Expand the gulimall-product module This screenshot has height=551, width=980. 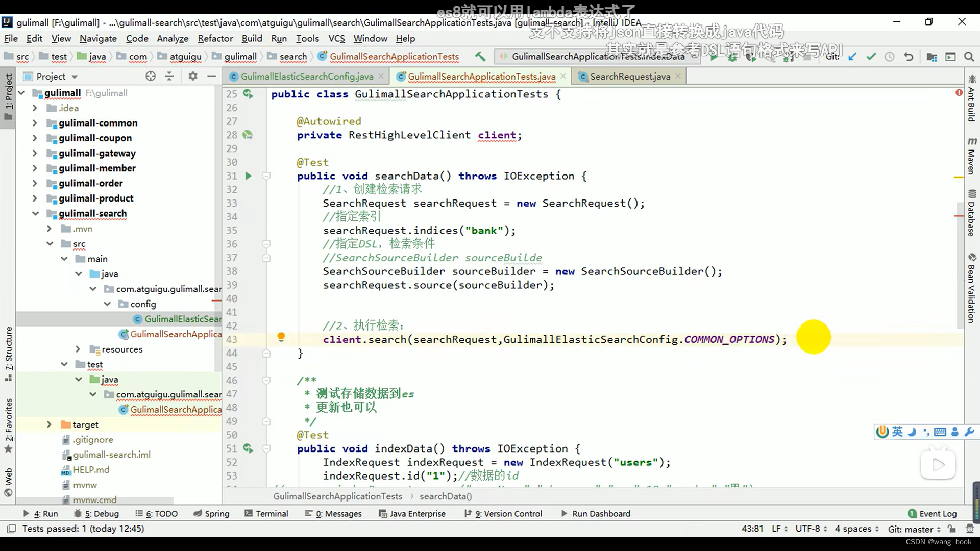(34, 198)
